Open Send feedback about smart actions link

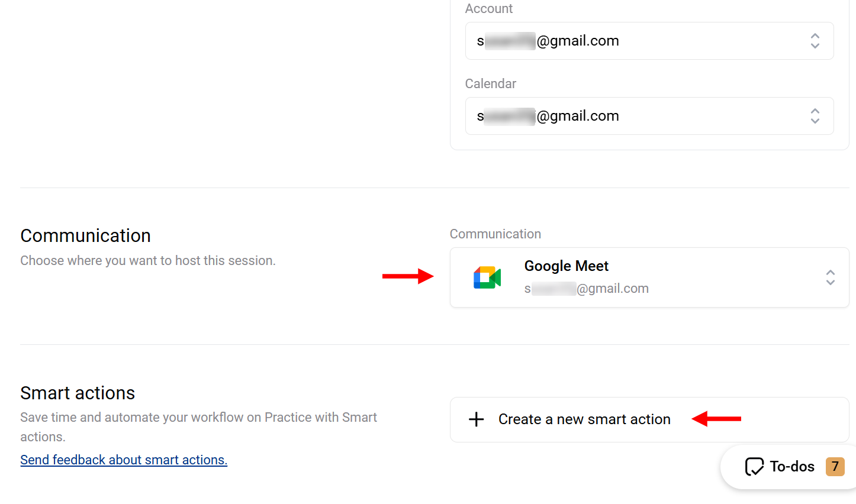coord(124,460)
